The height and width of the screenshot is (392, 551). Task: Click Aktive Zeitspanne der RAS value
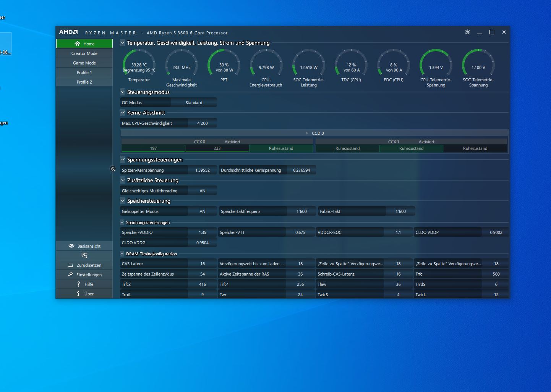(x=300, y=274)
